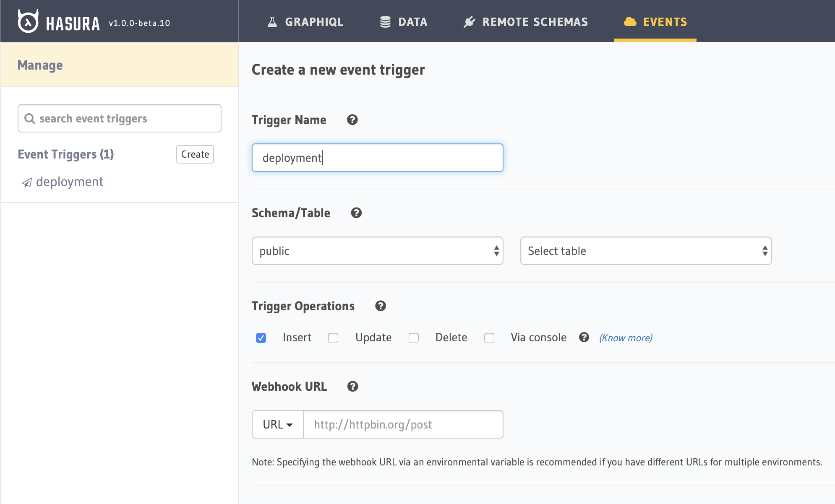The height and width of the screenshot is (504, 835).
Task: Open the Select table dropdown
Action: pos(646,251)
